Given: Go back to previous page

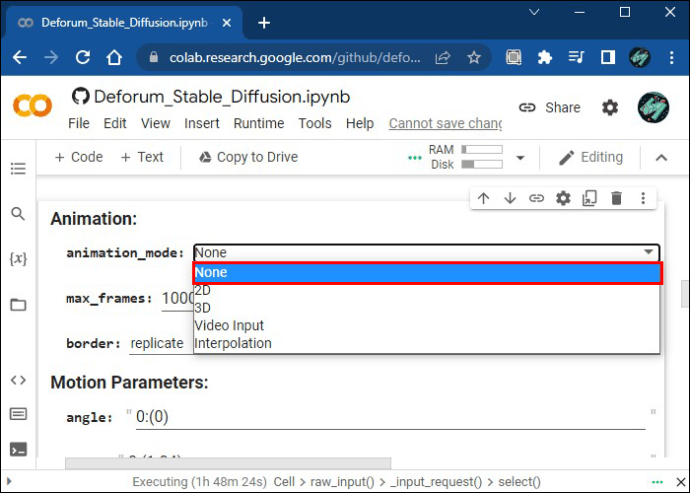Looking at the screenshot, I should point(20,57).
